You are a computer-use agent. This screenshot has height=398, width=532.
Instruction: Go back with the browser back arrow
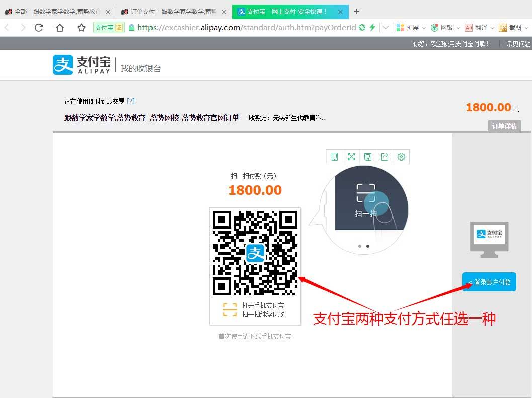coord(7,28)
